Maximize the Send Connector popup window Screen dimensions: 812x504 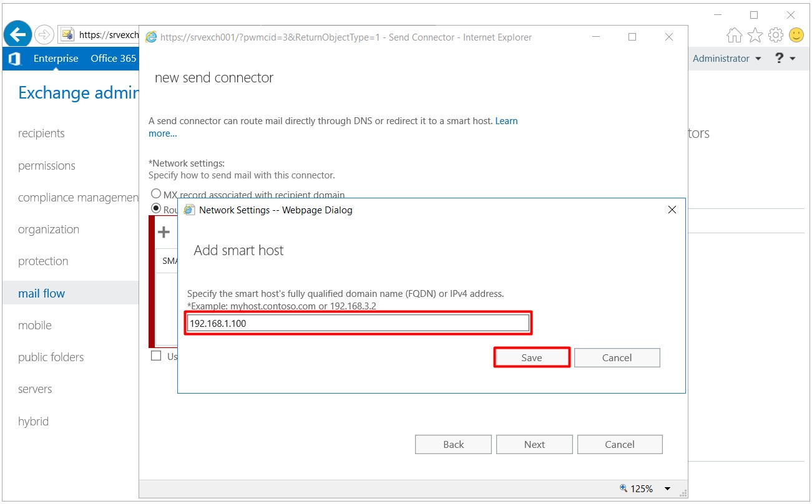632,37
